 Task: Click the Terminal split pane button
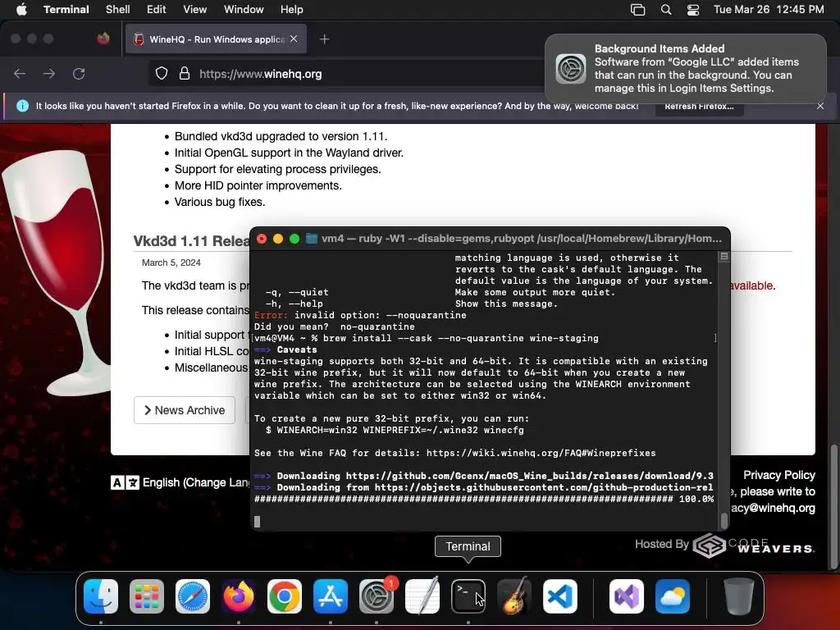[724, 257]
